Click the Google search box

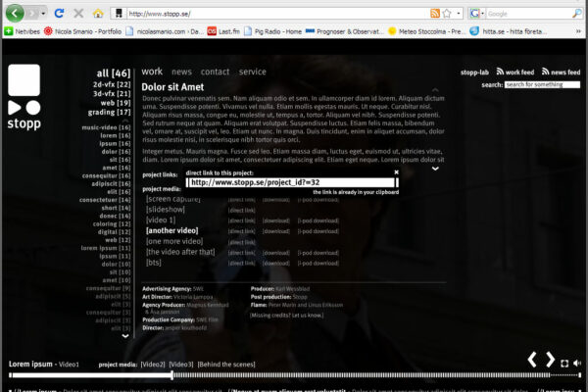click(x=529, y=14)
